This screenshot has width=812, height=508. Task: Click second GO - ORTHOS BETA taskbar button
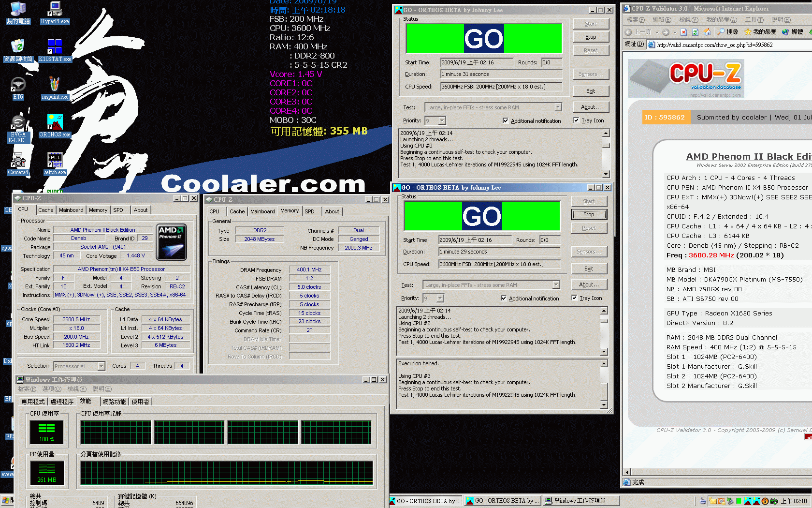[x=502, y=501]
